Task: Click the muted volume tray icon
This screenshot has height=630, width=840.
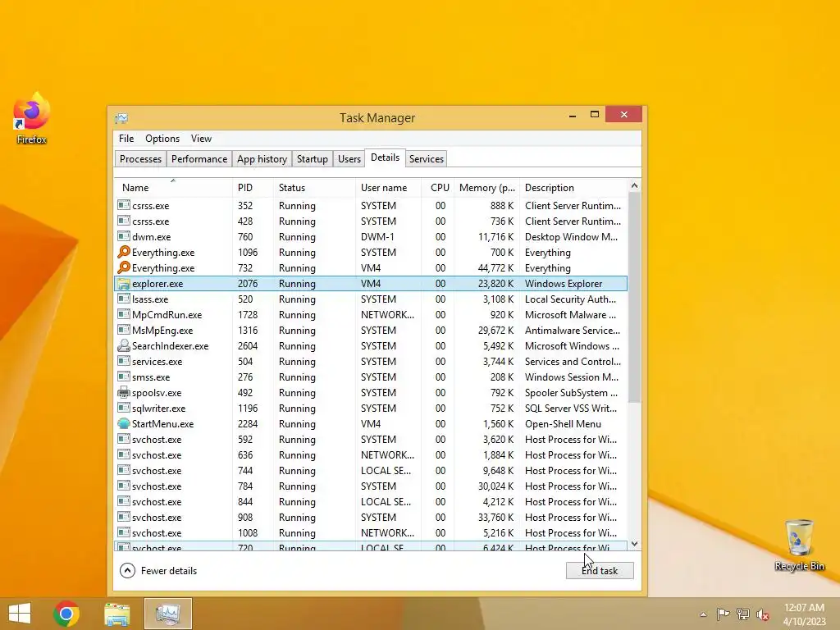Action: pos(763,614)
